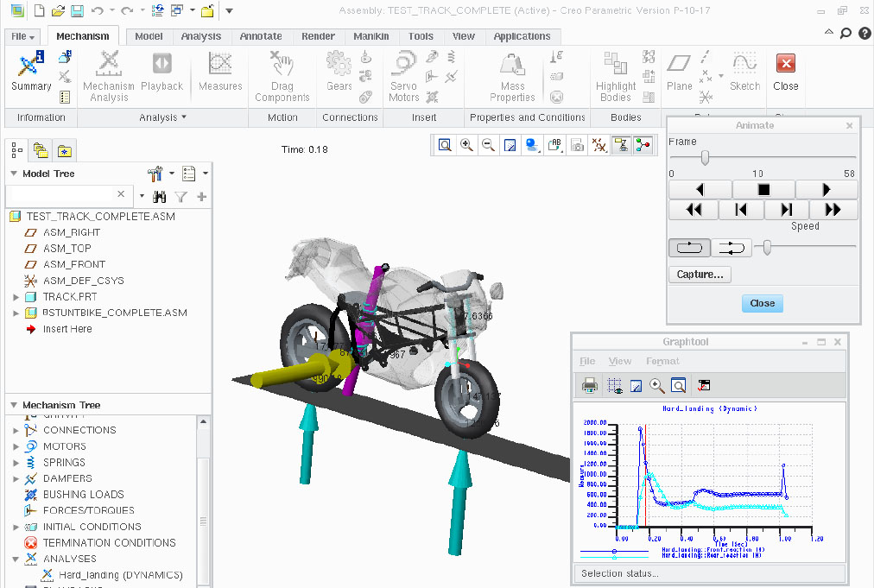Play animation forward
Image resolution: width=874 pixels, height=588 pixels.
tap(826, 190)
